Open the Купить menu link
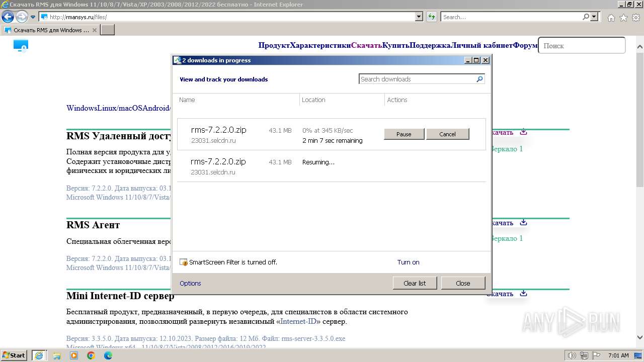Viewport: 644px width, 362px height. (x=396, y=45)
